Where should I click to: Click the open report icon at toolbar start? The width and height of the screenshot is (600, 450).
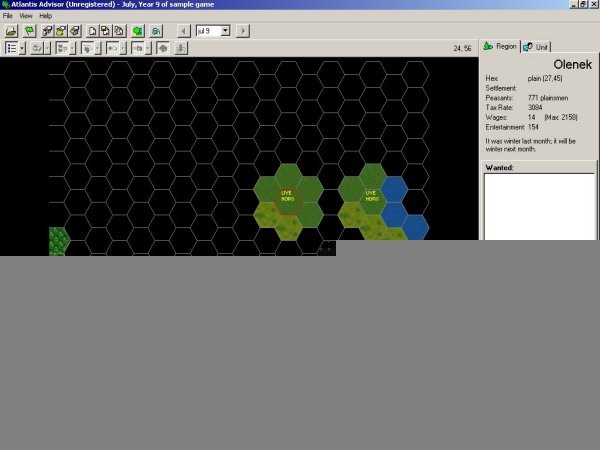11,31
